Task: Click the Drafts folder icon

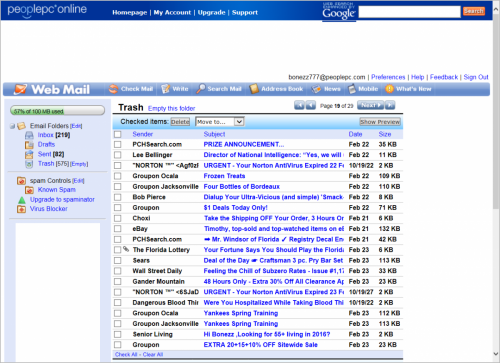Action: click(29, 145)
